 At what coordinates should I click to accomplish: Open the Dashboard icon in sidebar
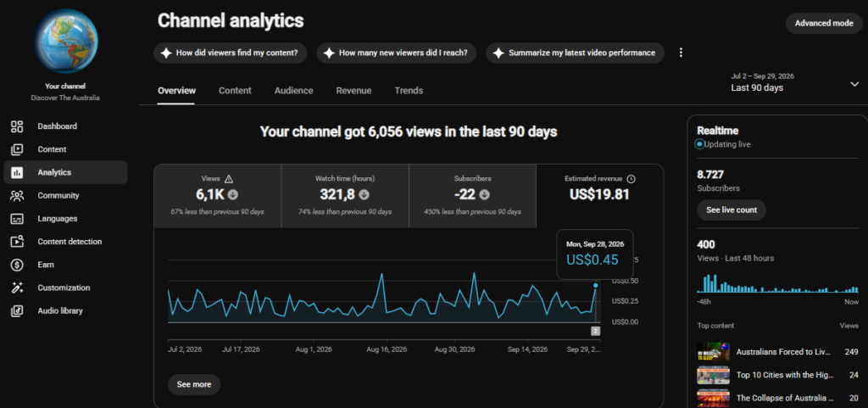pyautogui.click(x=17, y=126)
